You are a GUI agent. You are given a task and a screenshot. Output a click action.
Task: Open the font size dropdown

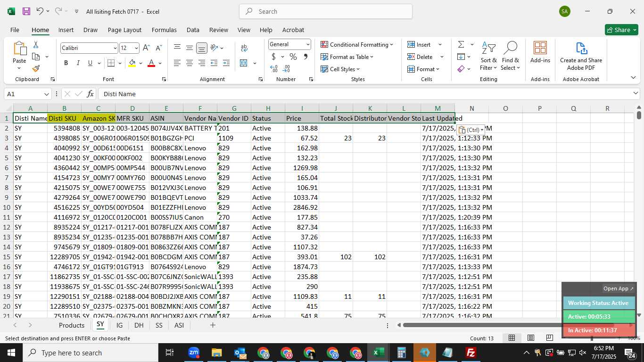click(136, 48)
